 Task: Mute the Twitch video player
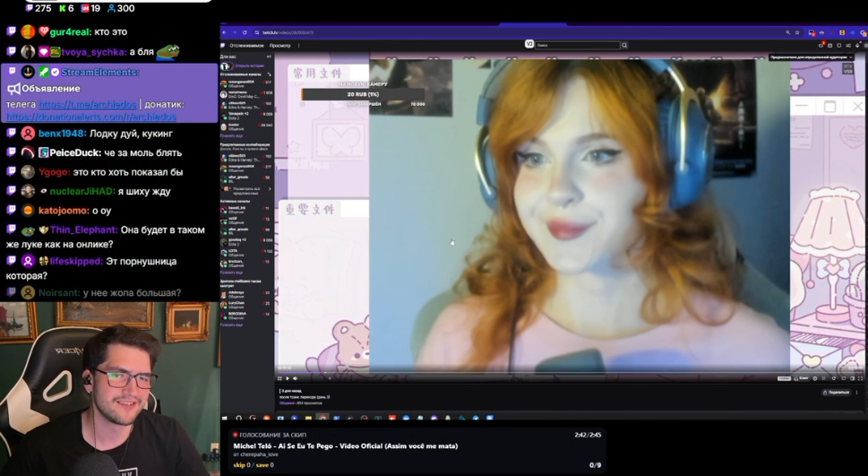pyautogui.click(x=295, y=378)
